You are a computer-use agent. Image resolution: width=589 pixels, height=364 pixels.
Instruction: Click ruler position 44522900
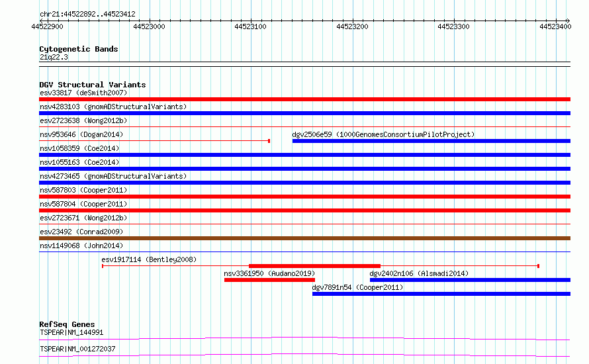coord(48,26)
